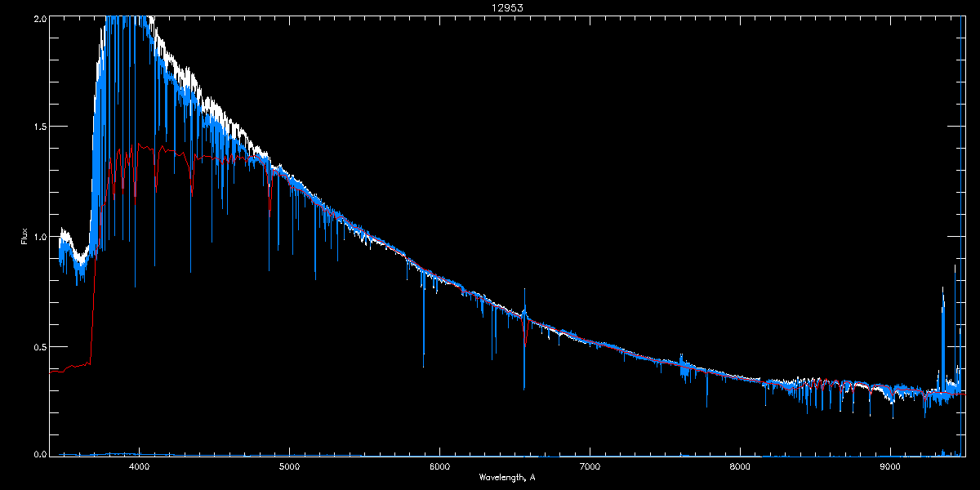This screenshot has height=490, width=980.
Task: Click the deep absorption line near 5900 angstroms
Action: (423, 320)
